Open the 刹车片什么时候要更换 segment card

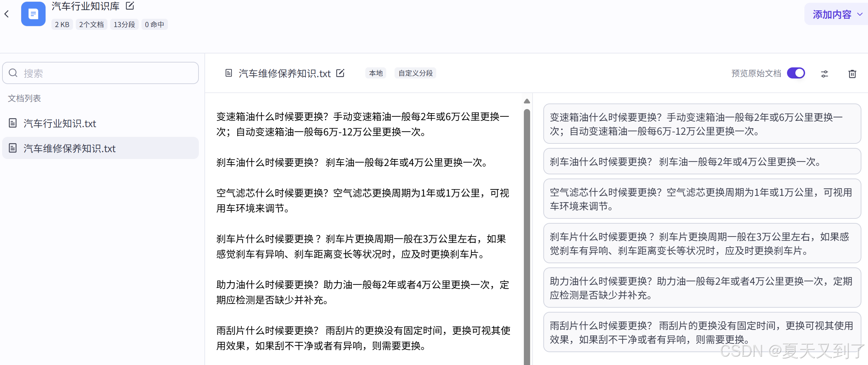point(702,243)
